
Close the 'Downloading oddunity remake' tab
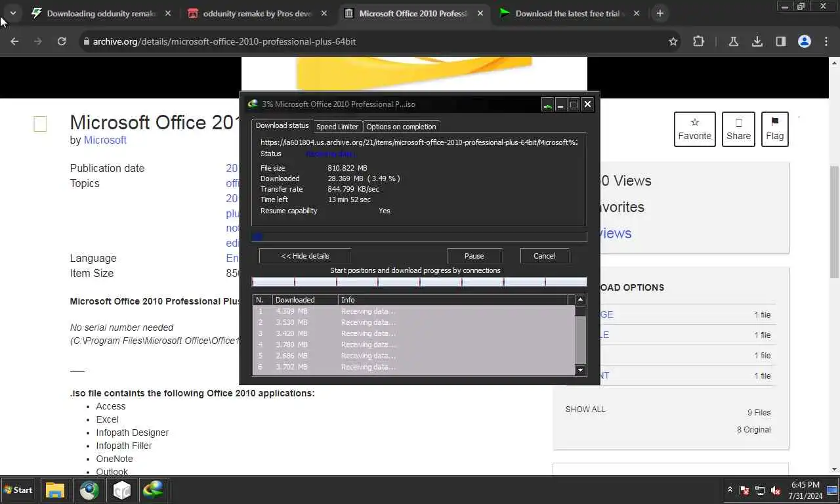(x=169, y=13)
